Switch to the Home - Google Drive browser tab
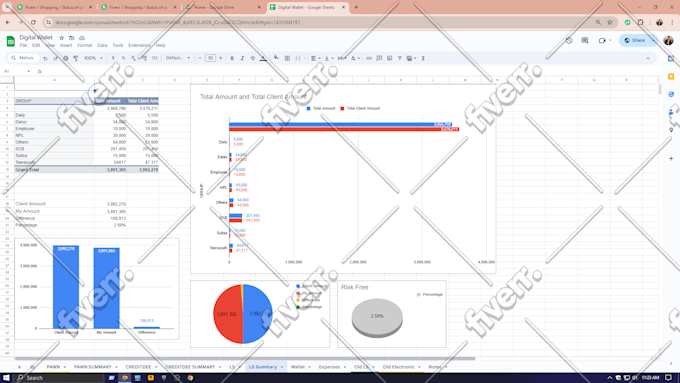The height and width of the screenshot is (383, 680). point(223,7)
